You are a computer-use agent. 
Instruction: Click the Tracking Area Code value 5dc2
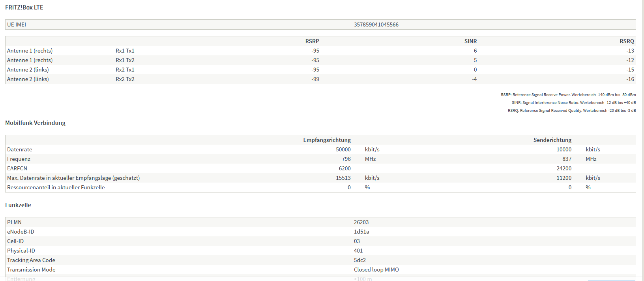coord(359,260)
